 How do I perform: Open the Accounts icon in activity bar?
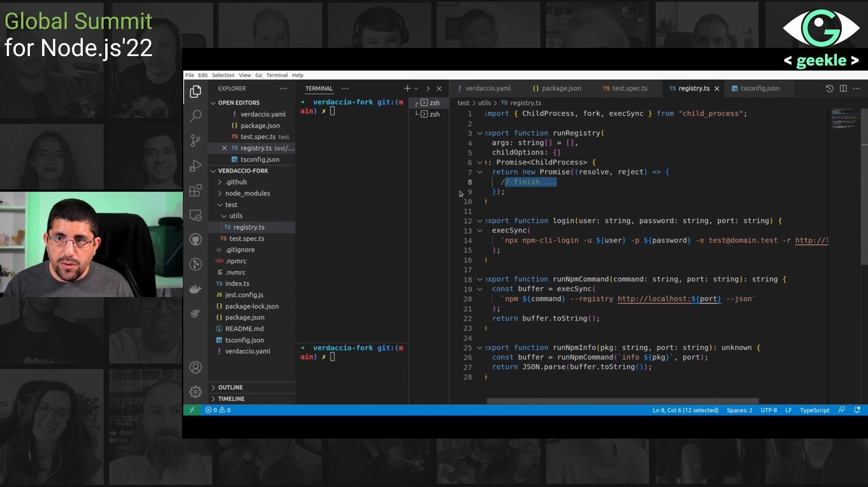point(196,367)
